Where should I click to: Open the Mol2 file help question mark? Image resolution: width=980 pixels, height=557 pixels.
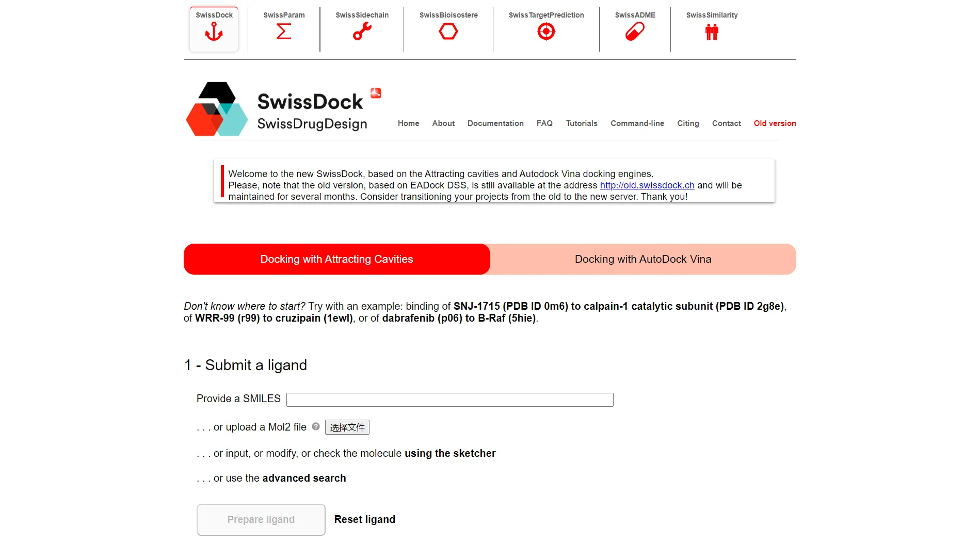(315, 427)
